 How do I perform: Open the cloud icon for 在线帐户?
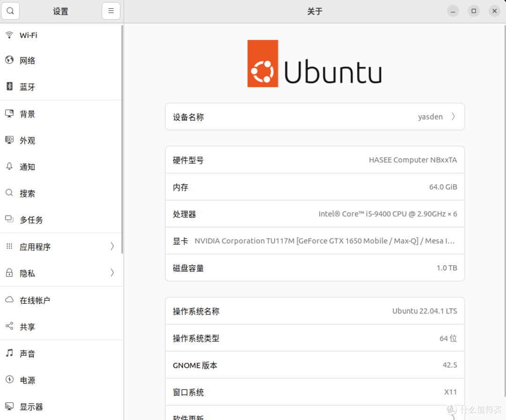[x=9, y=300]
